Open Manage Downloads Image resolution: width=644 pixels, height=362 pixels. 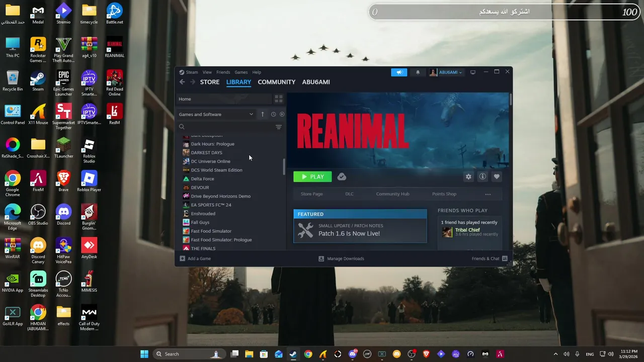tap(341, 258)
